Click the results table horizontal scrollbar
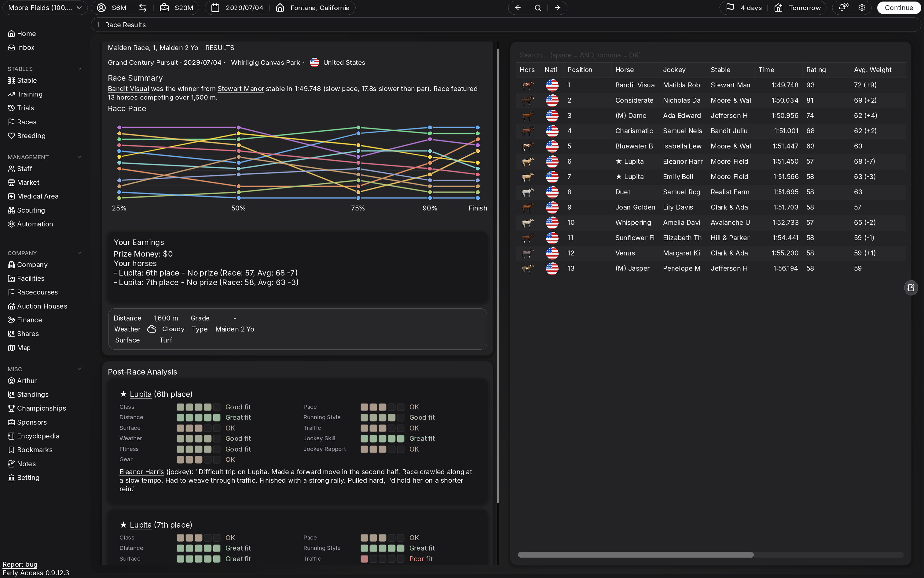 click(x=636, y=555)
